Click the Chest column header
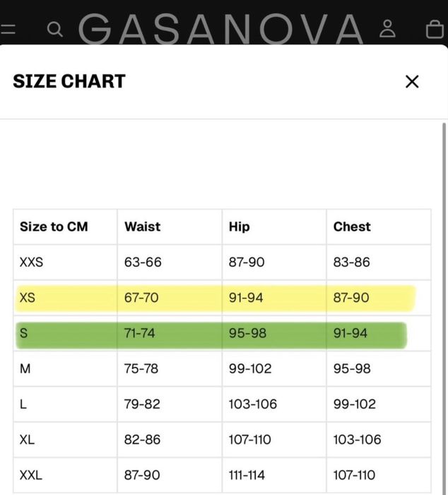 [352, 227]
